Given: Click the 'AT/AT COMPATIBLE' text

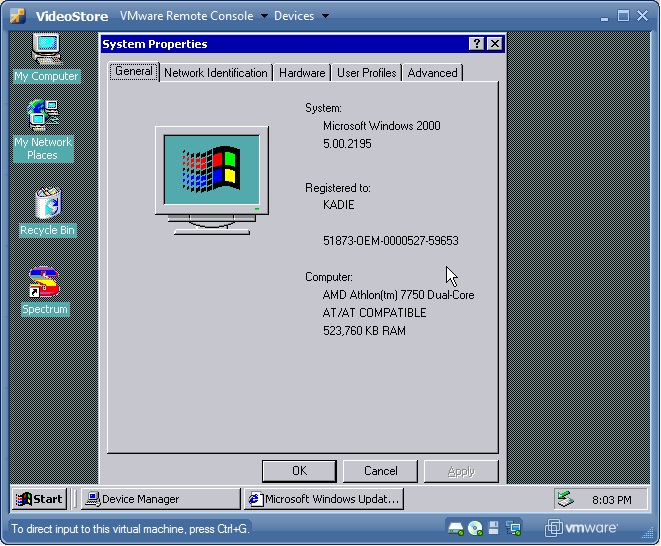Looking at the screenshot, I should (x=374, y=313).
